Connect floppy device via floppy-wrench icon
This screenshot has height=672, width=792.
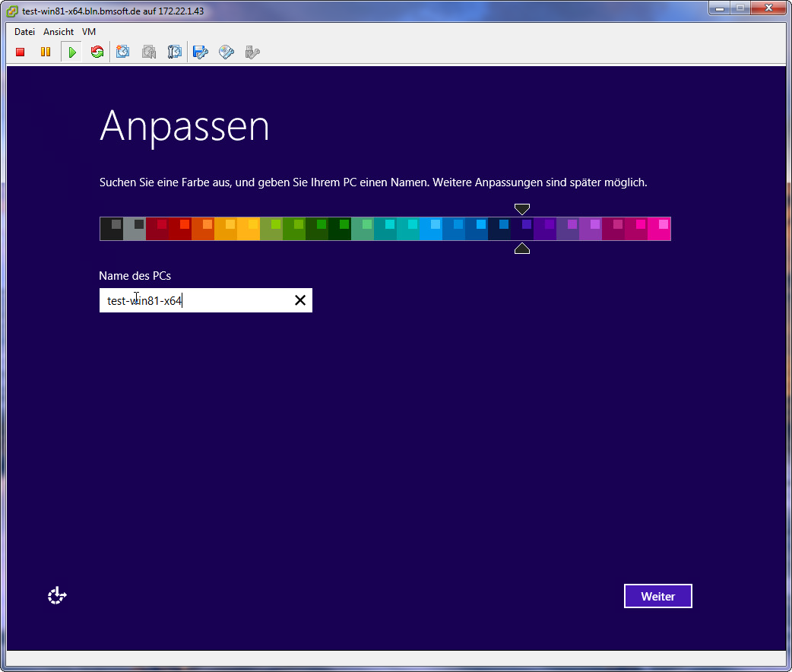click(201, 52)
